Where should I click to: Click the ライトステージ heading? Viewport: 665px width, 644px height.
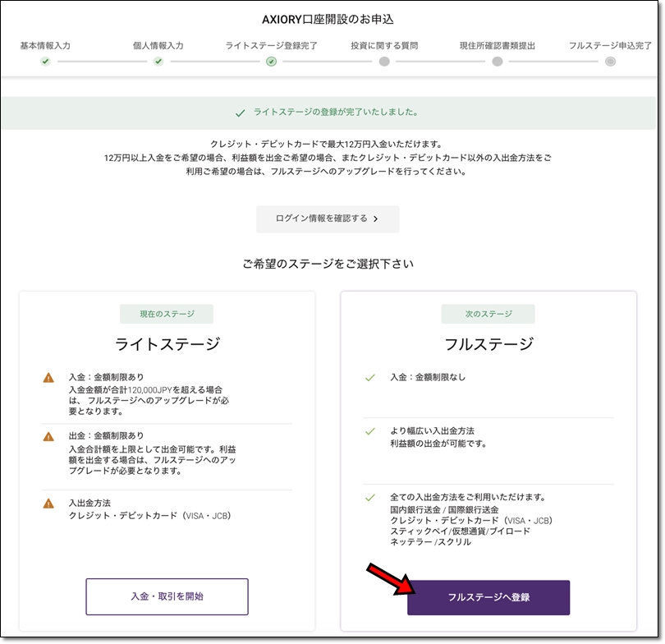[167, 343]
